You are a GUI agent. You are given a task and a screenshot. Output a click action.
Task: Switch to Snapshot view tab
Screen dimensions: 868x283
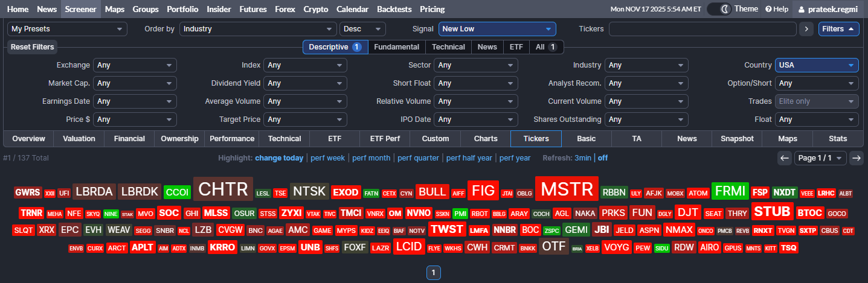coord(737,139)
